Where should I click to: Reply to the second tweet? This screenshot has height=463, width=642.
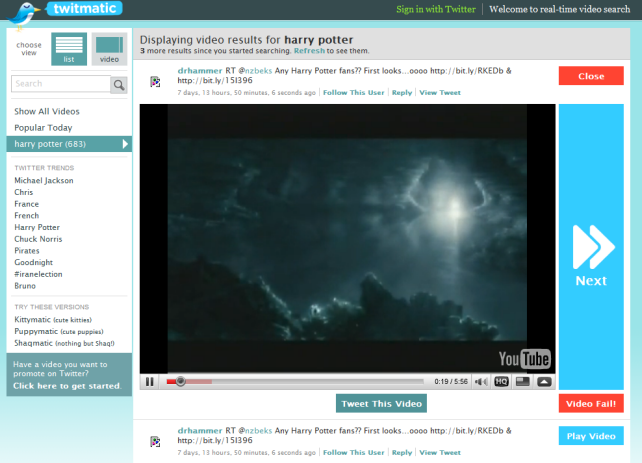[402, 452]
